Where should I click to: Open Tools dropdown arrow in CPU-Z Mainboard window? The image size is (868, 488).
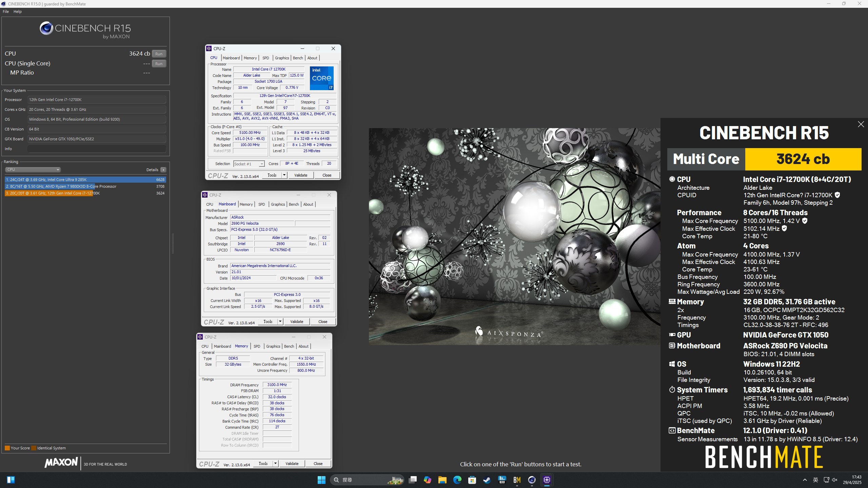click(x=280, y=322)
